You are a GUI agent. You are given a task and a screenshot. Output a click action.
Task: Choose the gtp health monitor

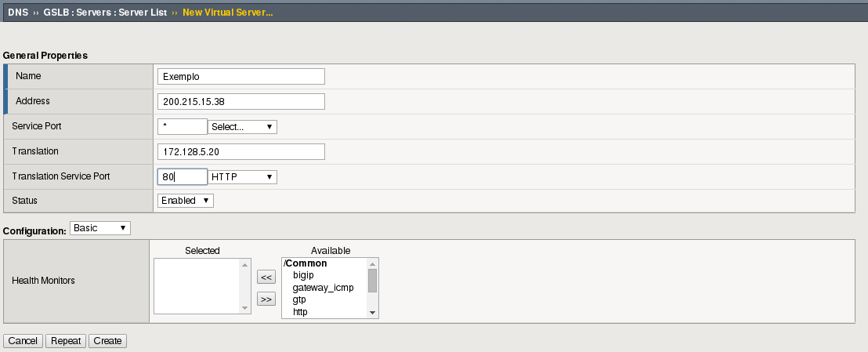tap(299, 300)
